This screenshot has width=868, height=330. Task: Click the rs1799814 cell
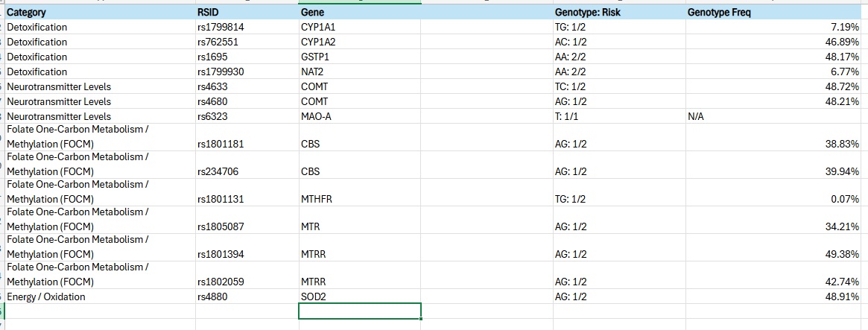click(x=247, y=27)
